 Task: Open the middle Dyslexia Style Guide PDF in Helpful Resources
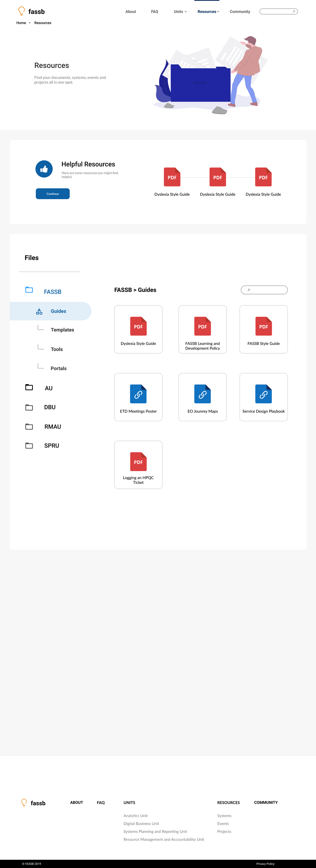coord(218,177)
